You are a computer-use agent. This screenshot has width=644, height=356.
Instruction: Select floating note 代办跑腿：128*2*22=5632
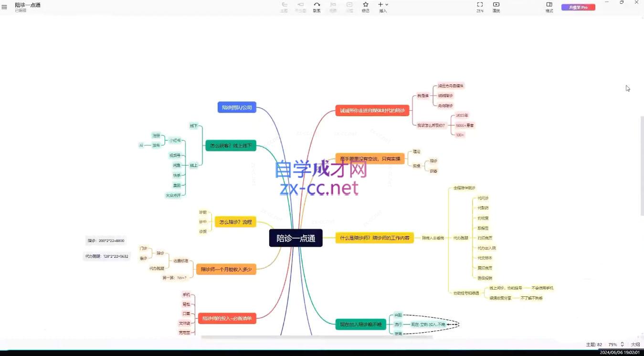pos(107,256)
